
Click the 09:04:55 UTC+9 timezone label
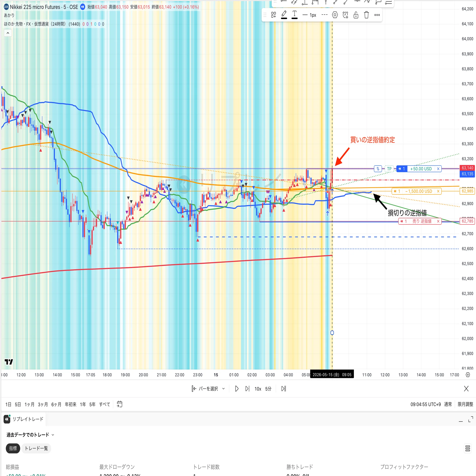426,404
